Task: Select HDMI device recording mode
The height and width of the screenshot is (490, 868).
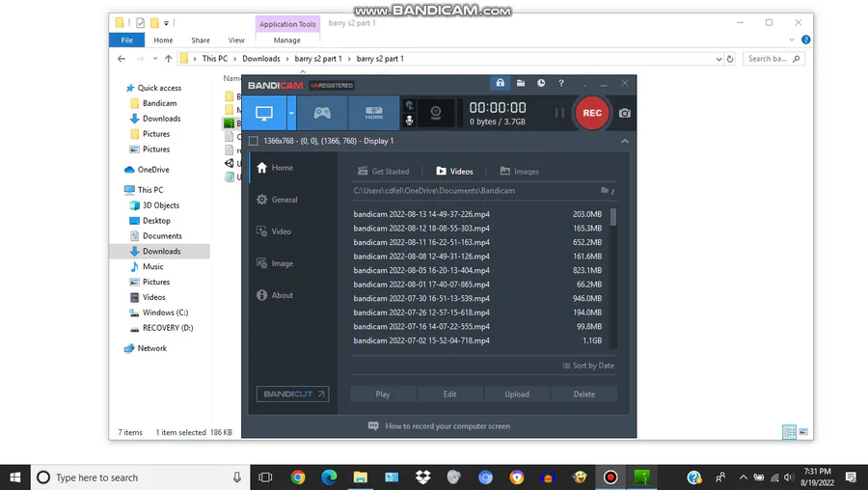Action: pyautogui.click(x=373, y=113)
